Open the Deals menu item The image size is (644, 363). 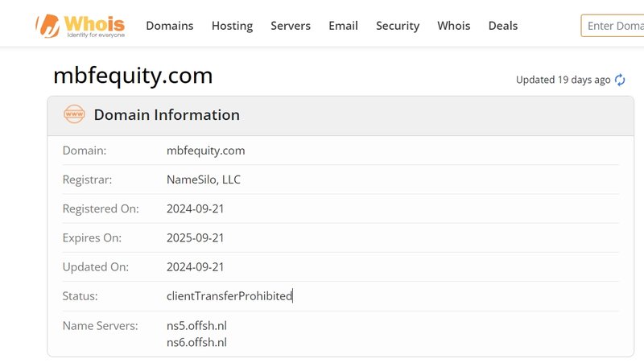(503, 26)
